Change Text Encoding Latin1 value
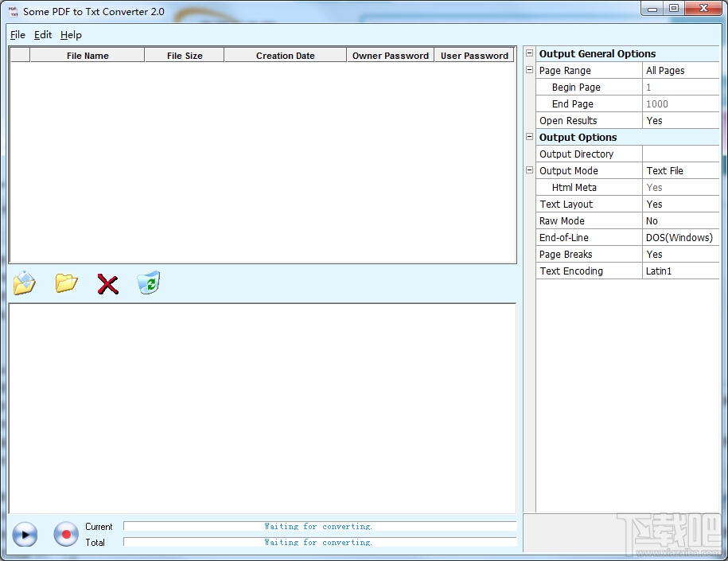This screenshot has height=561, width=728. (680, 271)
